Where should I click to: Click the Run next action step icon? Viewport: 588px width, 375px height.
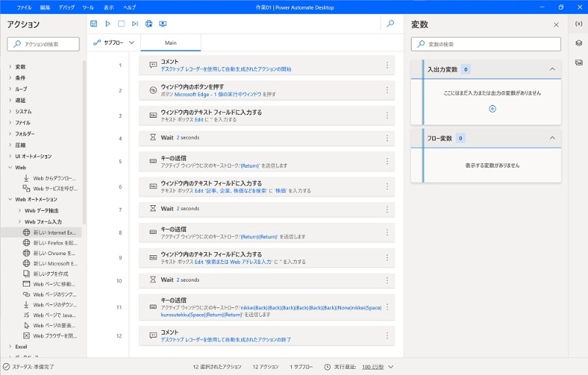[x=135, y=24]
